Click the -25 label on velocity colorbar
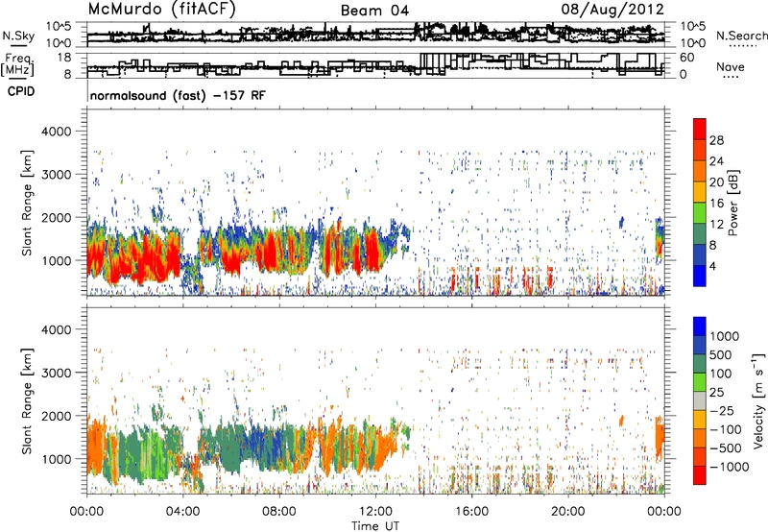The image size is (768, 532). point(724,411)
